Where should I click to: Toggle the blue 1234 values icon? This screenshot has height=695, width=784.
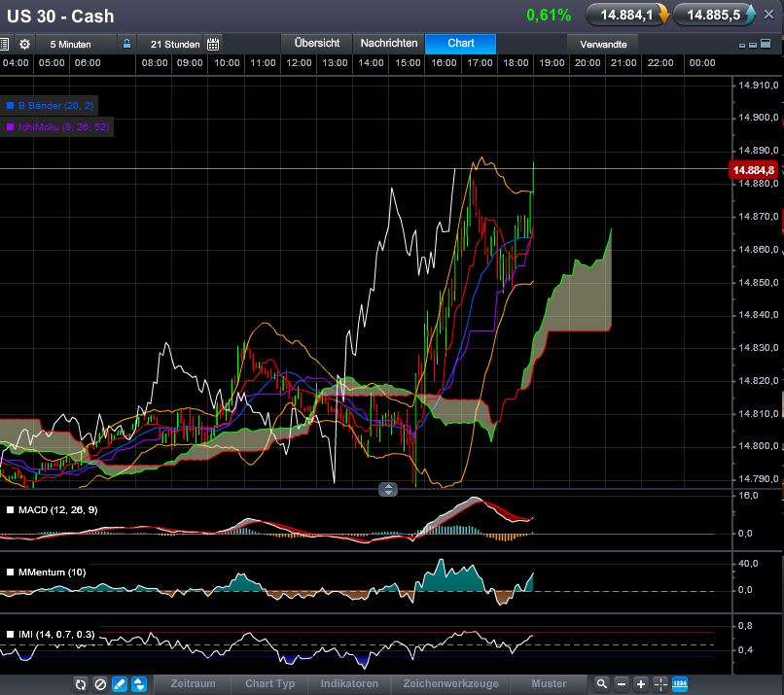click(680, 684)
